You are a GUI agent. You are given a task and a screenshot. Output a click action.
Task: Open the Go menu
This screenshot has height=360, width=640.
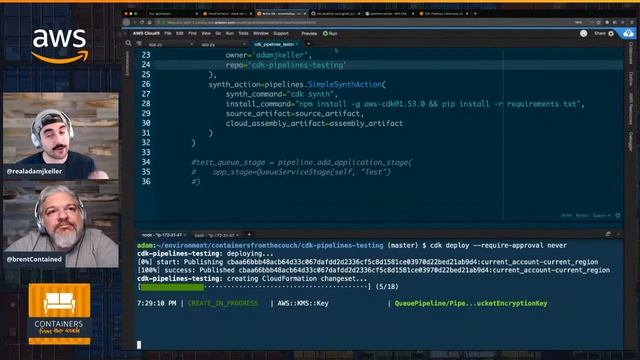pos(218,33)
